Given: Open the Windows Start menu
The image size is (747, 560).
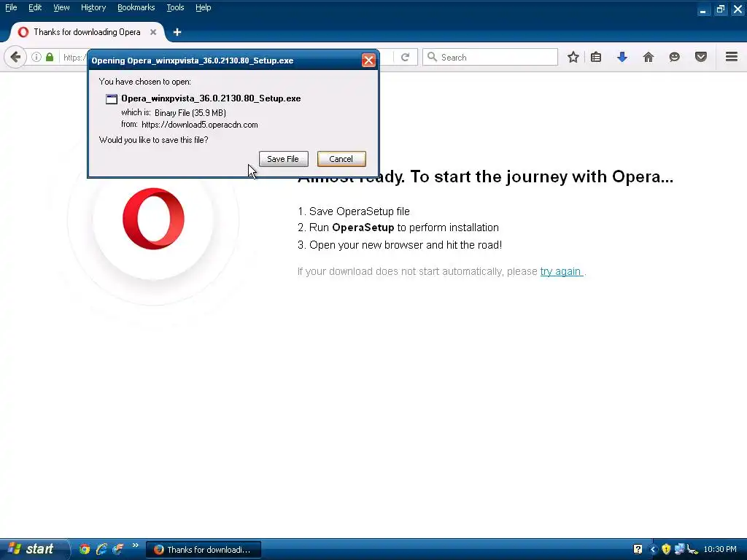Looking at the screenshot, I should (34, 549).
